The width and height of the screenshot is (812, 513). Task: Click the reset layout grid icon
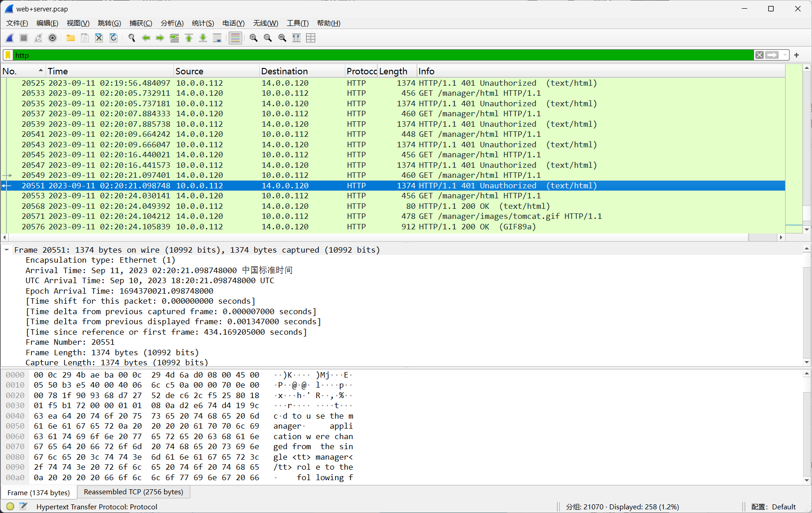pyautogui.click(x=311, y=38)
